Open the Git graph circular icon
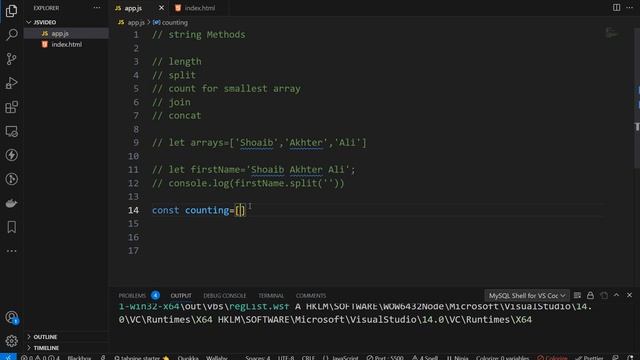This screenshot has width=640, height=360. pyautogui.click(x=11, y=179)
